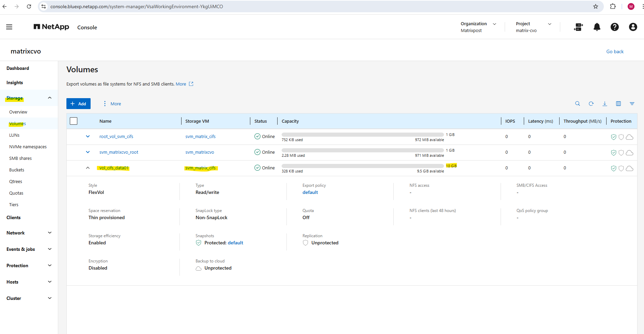The width and height of the screenshot is (644, 334).
Task: Open the user account profile icon
Action: [x=633, y=27]
